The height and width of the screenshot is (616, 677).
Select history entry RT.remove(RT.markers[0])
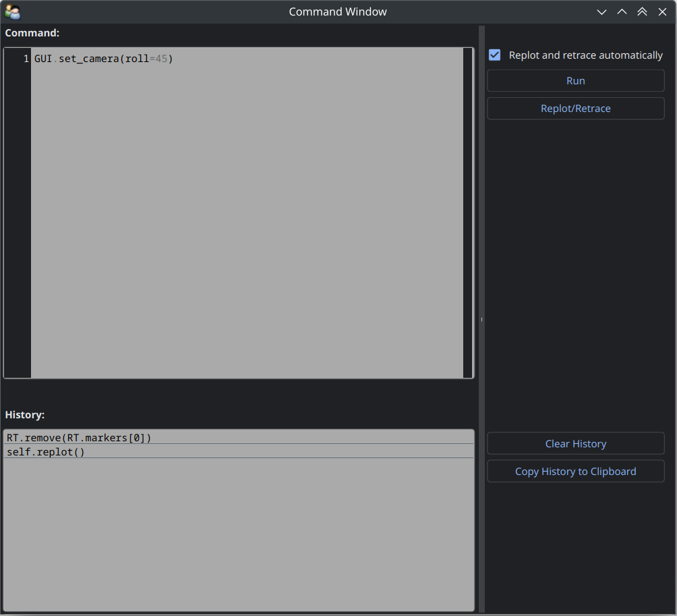point(239,438)
